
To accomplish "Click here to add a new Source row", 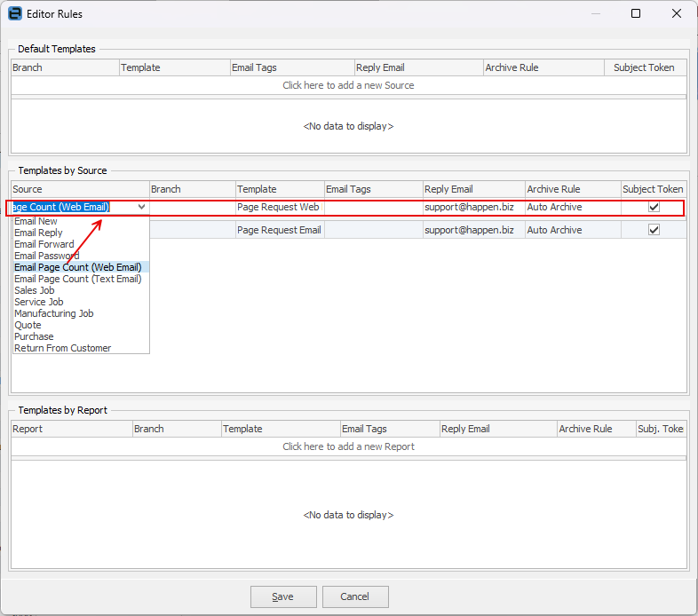I will tap(348, 85).
